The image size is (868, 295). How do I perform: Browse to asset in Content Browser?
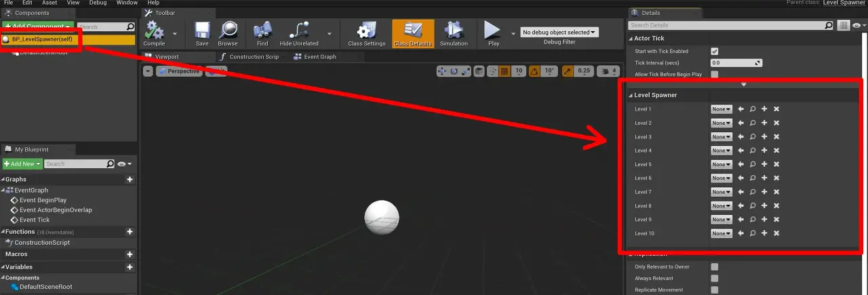pyautogui.click(x=228, y=33)
